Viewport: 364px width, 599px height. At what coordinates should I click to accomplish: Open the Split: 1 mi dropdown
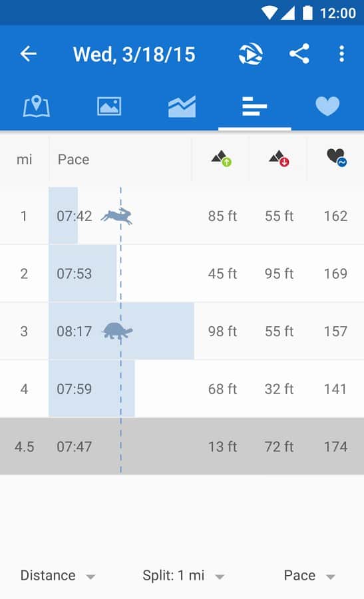pos(184,575)
